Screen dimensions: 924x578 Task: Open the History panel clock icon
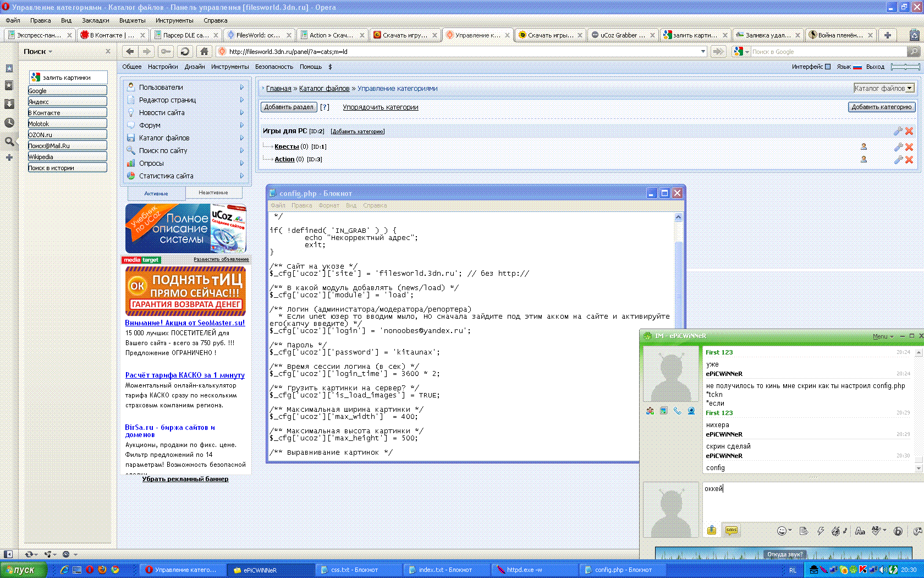9,123
